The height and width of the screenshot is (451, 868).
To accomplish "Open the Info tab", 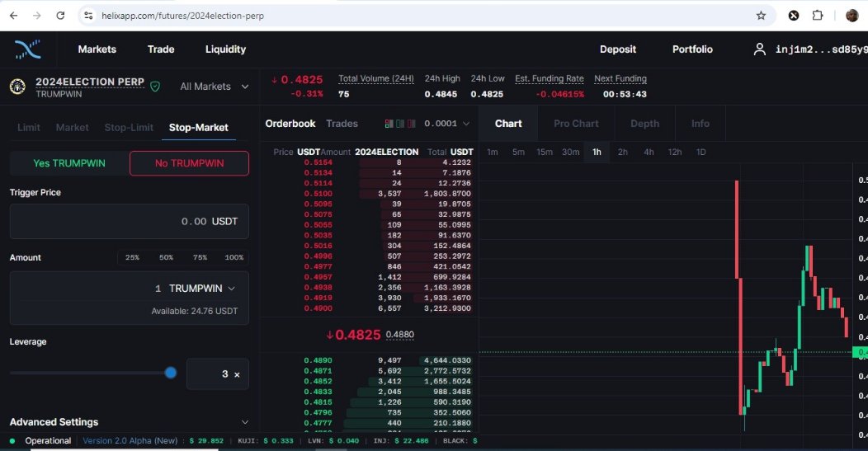I will [701, 124].
